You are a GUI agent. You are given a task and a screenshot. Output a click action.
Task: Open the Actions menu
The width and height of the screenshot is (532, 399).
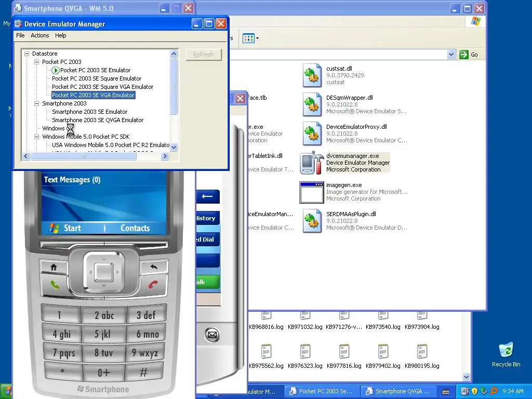[x=39, y=35]
